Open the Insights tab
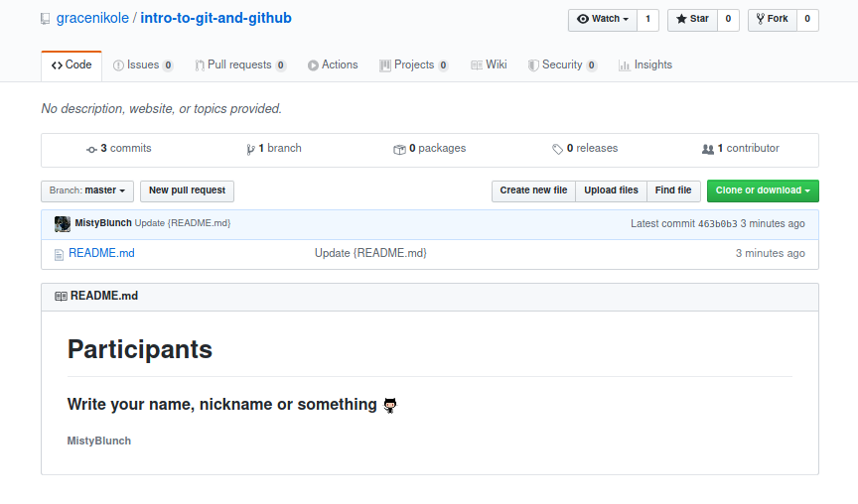This screenshot has height=504, width=858. [x=645, y=65]
